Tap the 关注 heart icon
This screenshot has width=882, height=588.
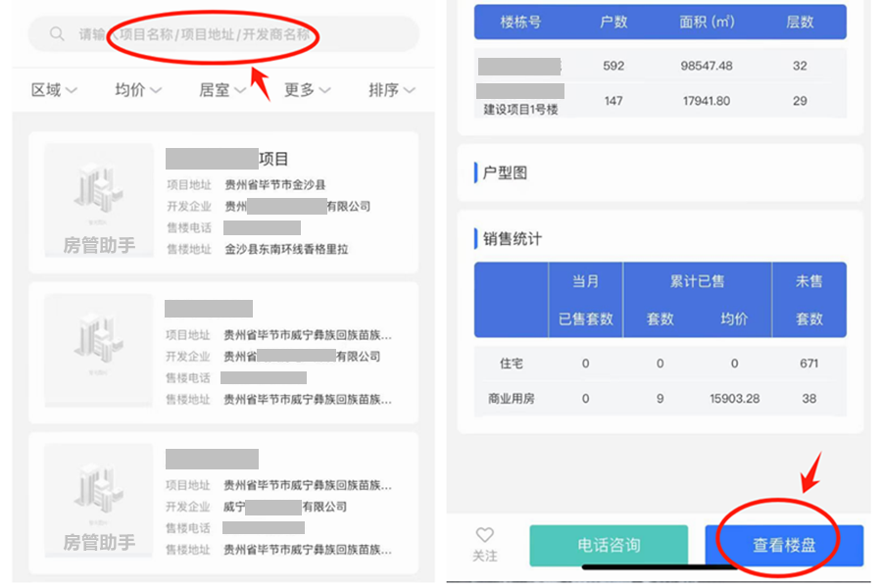pos(485,536)
